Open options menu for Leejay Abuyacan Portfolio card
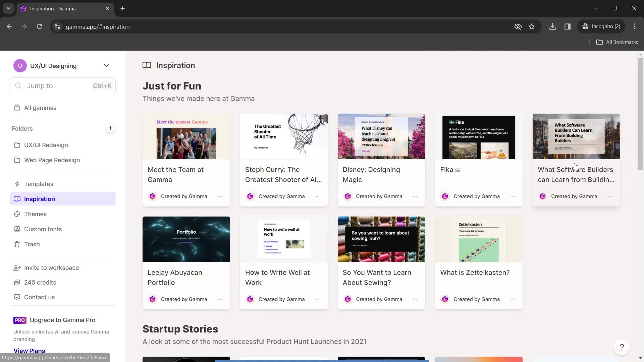The height and width of the screenshot is (362, 644). click(x=220, y=299)
